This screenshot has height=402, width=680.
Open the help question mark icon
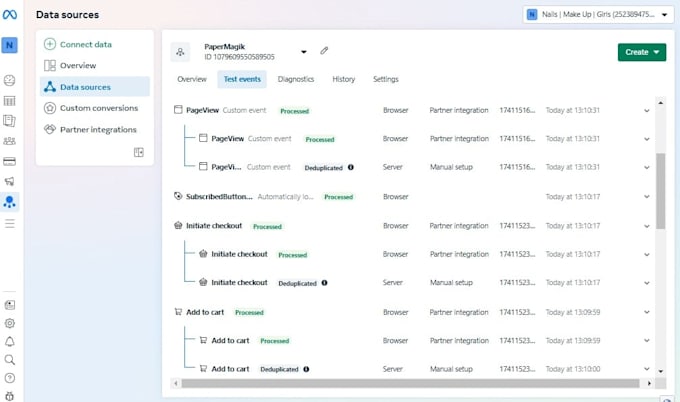coord(10,378)
